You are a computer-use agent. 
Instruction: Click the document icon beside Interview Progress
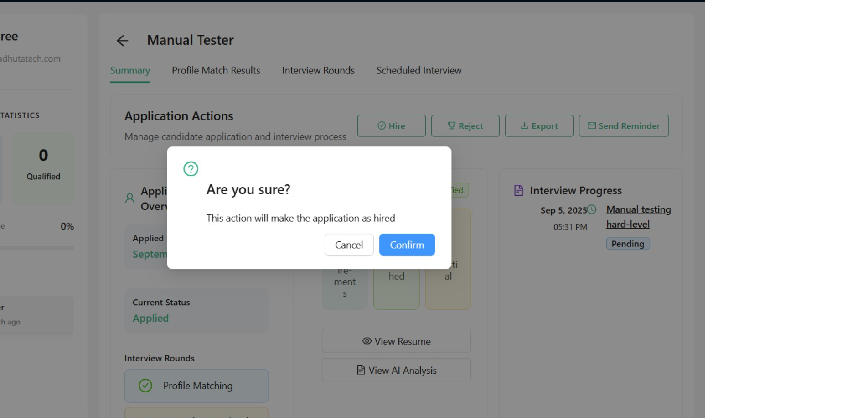coord(518,190)
